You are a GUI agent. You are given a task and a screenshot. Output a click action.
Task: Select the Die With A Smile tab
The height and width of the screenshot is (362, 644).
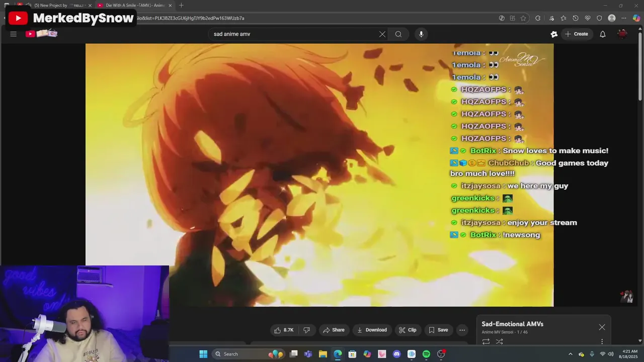point(134,6)
